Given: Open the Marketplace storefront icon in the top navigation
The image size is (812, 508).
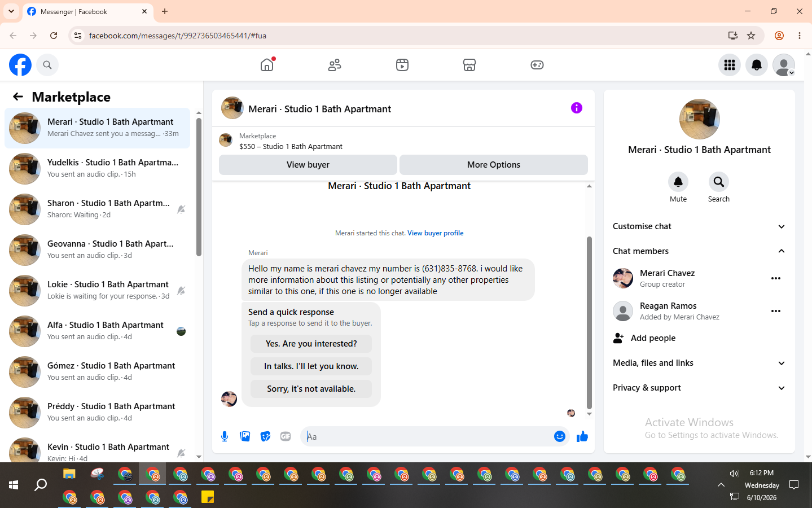Looking at the screenshot, I should (469, 65).
